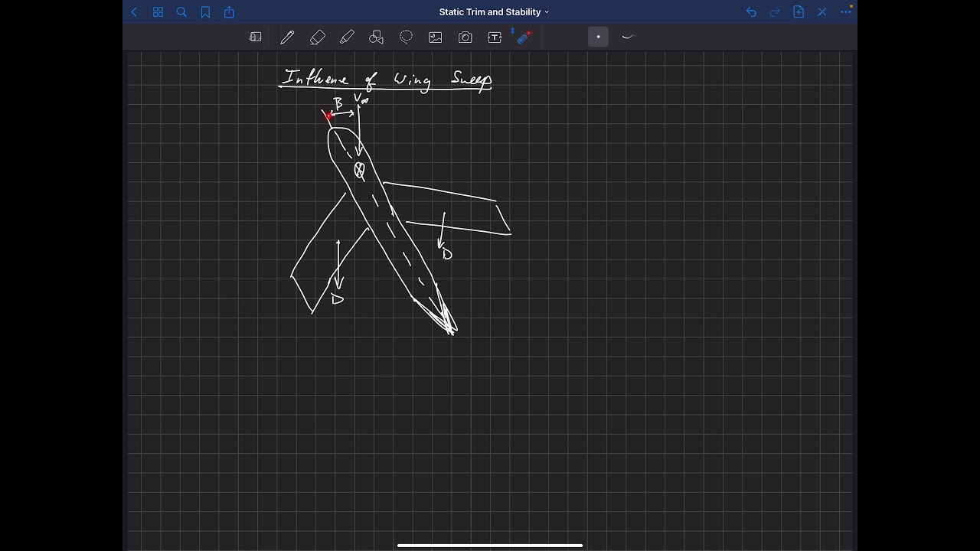Open search with the magnifier icon
The width and height of the screenshot is (980, 551).
181,12
